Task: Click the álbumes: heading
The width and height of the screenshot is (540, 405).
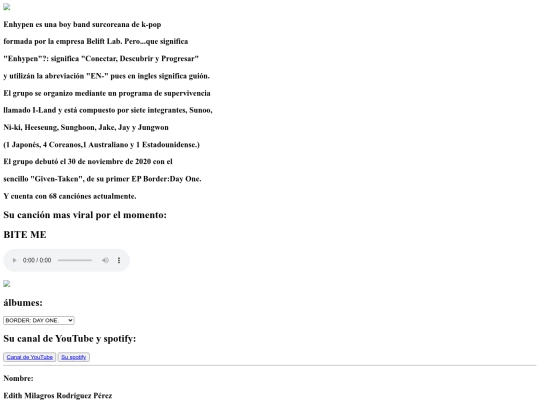Action: click(23, 303)
